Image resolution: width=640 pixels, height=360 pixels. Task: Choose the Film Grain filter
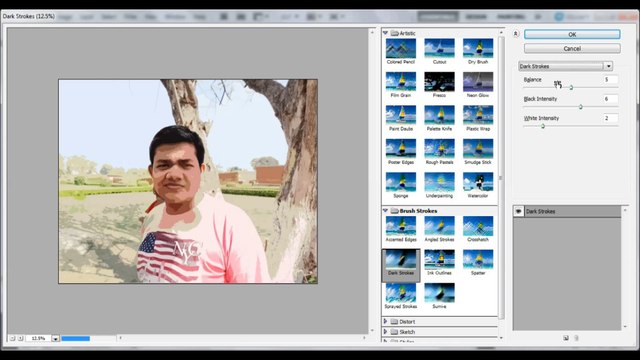[400, 82]
